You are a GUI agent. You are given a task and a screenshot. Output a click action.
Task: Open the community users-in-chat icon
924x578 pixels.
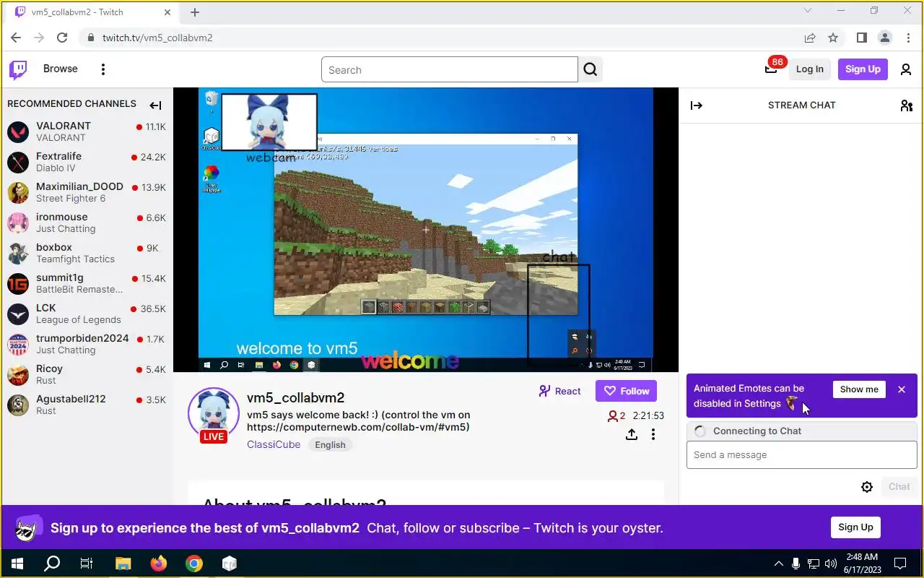[x=907, y=105]
